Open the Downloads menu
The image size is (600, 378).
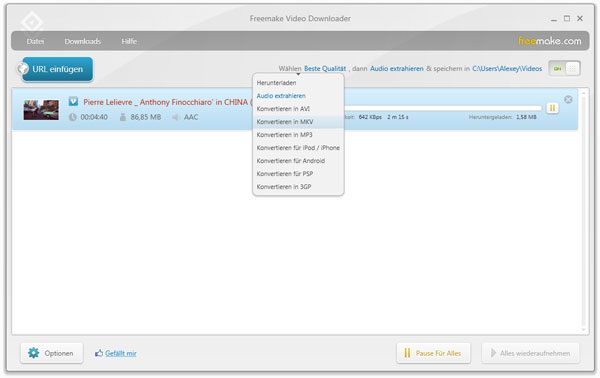pyautogui.click(x=83, y=41)
